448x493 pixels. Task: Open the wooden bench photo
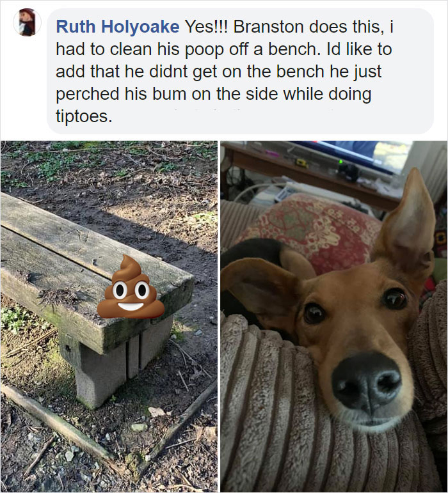tap(109, 317)
